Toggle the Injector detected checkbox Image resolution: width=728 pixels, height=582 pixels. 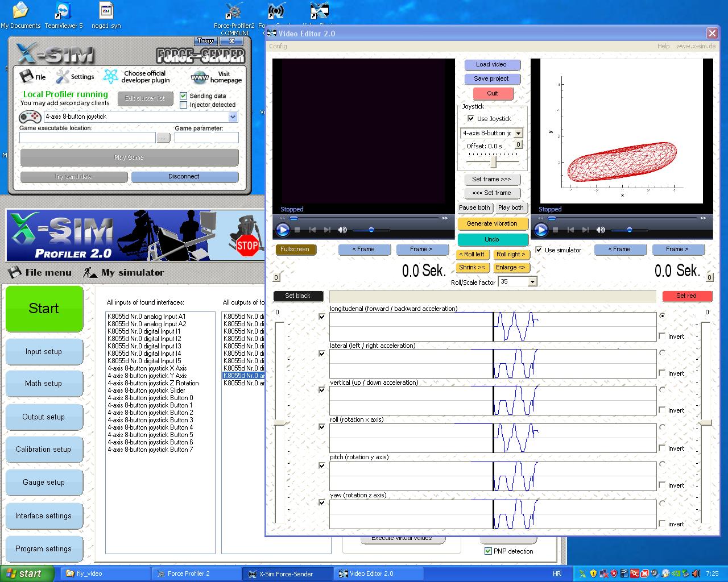(x=184, y=105)
